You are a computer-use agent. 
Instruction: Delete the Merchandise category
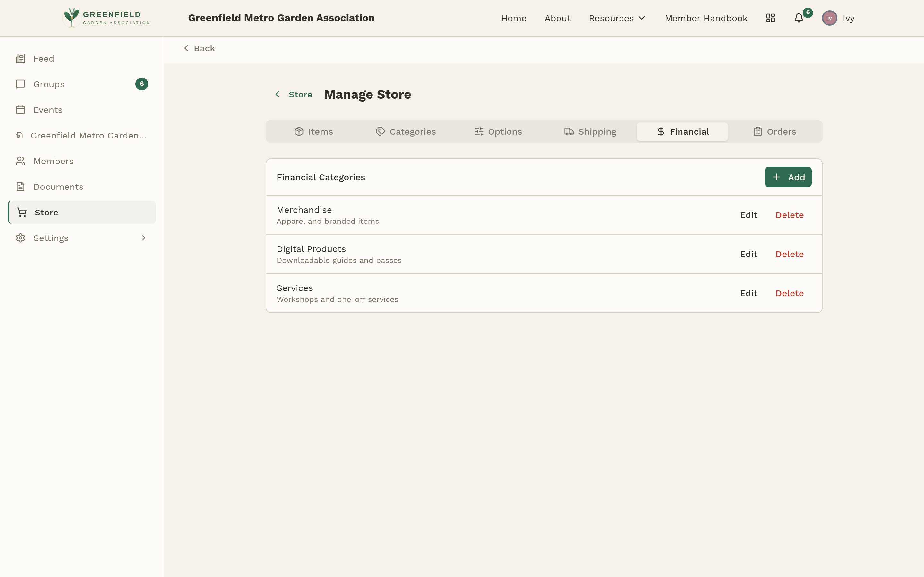pos(790,215)
